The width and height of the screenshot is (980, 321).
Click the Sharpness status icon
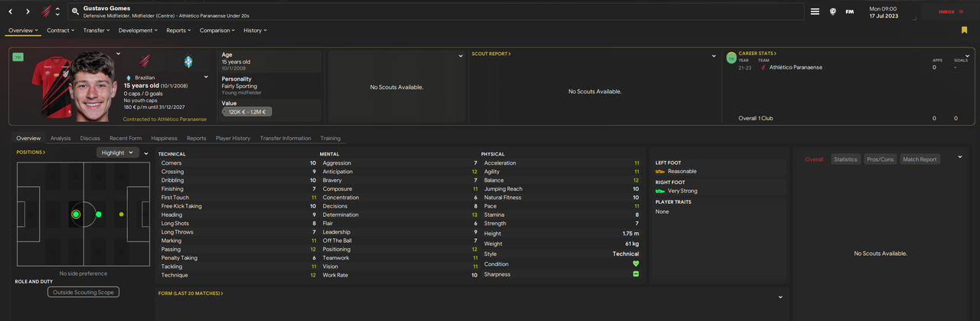635,274
